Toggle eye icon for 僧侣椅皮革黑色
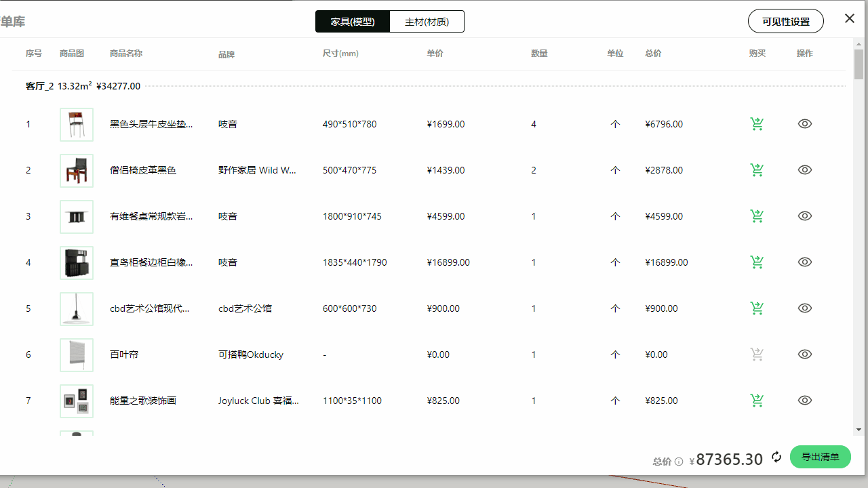The width and height of the screenshot is (868, 488). tap(805, 170)
